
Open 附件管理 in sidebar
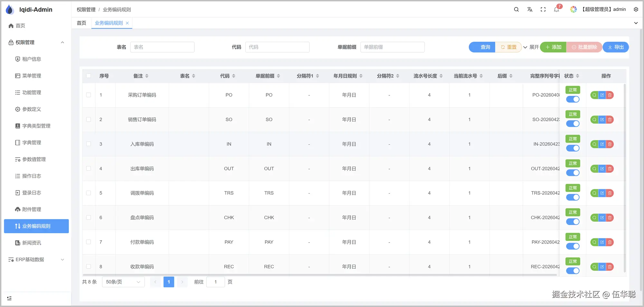pyautogui.click(x=36, y=209)
